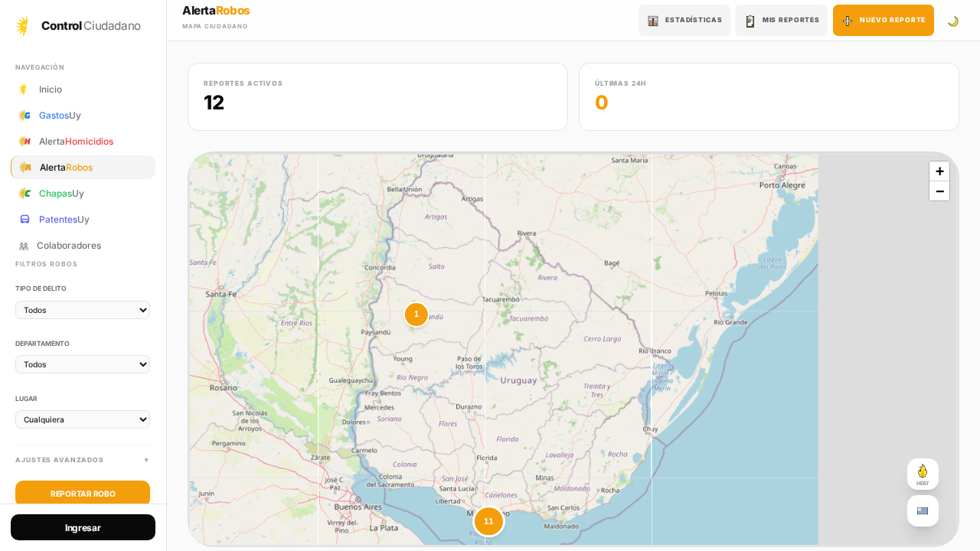This screenshot has height=551, width=980.
Task: Click the Colaboradores people icon
Action: tap(24, 246)
